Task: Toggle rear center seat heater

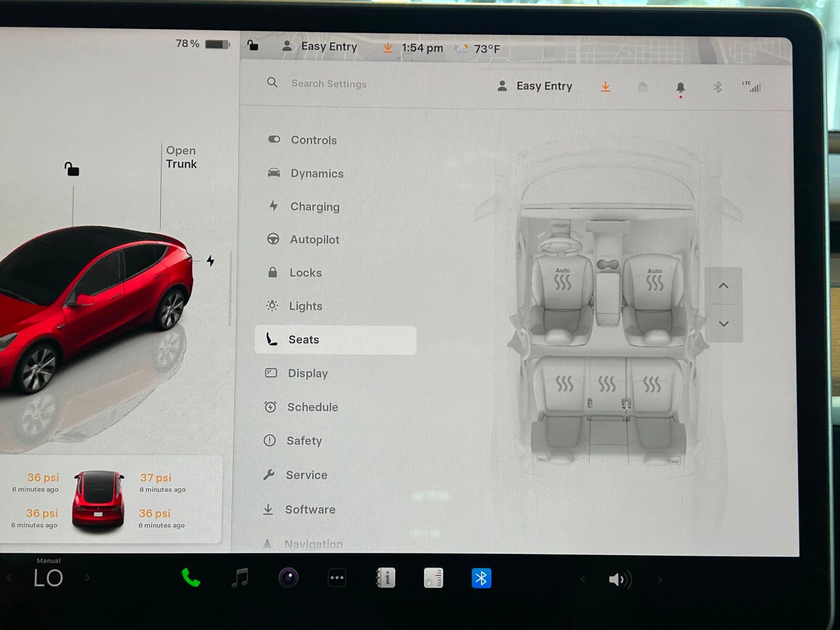Action: 607,384
